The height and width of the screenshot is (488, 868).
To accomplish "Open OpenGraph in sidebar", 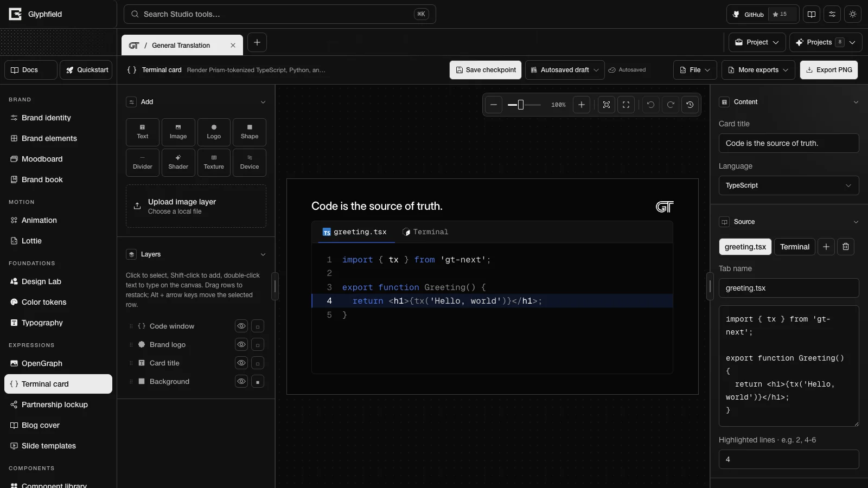I will (x=58, y=363).
